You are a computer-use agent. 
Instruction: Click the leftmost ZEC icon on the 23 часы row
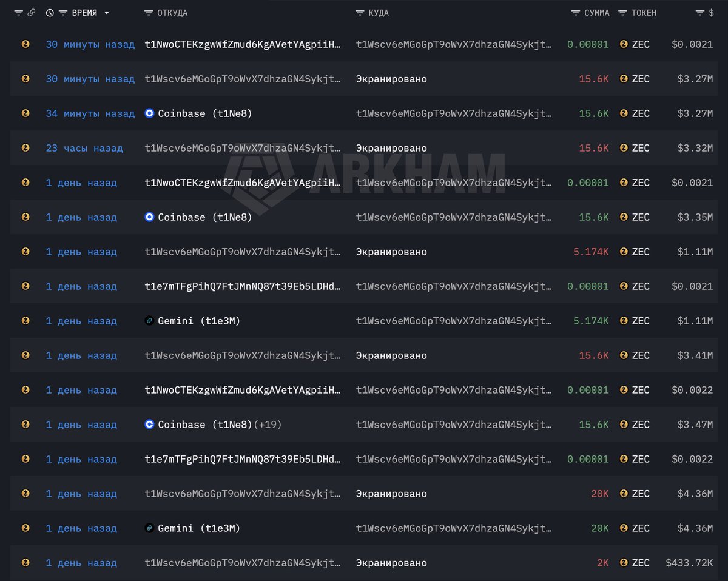point(25,147)
